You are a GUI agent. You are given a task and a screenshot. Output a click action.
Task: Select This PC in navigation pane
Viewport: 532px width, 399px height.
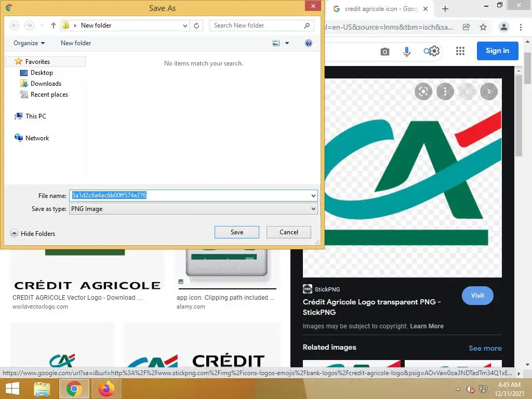point(30,116)
